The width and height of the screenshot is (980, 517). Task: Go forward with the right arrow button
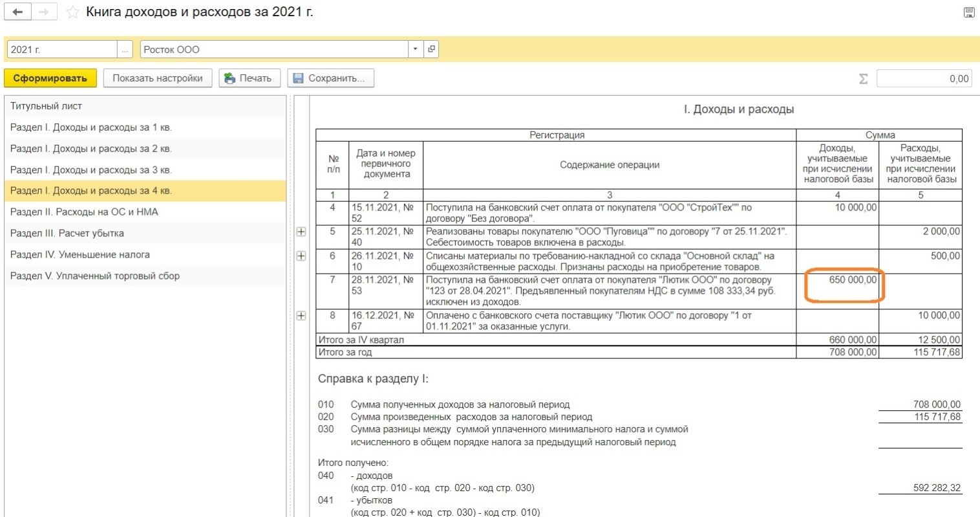43,12
